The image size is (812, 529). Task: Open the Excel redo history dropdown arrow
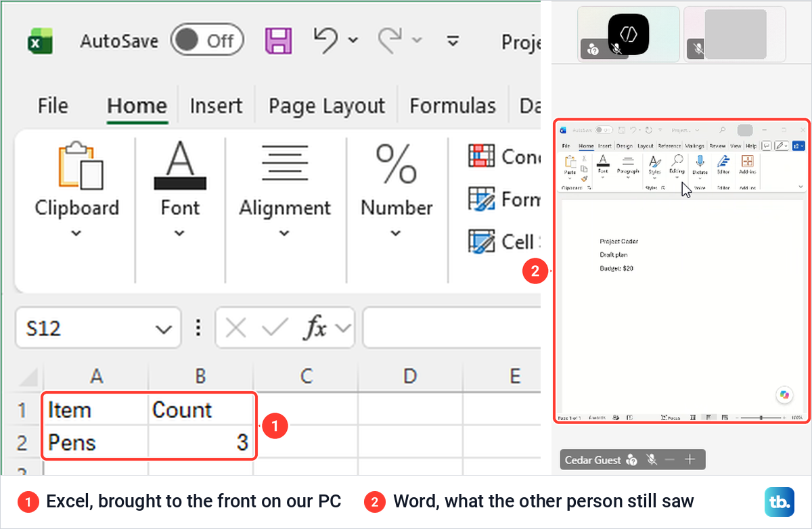[418, 41]
